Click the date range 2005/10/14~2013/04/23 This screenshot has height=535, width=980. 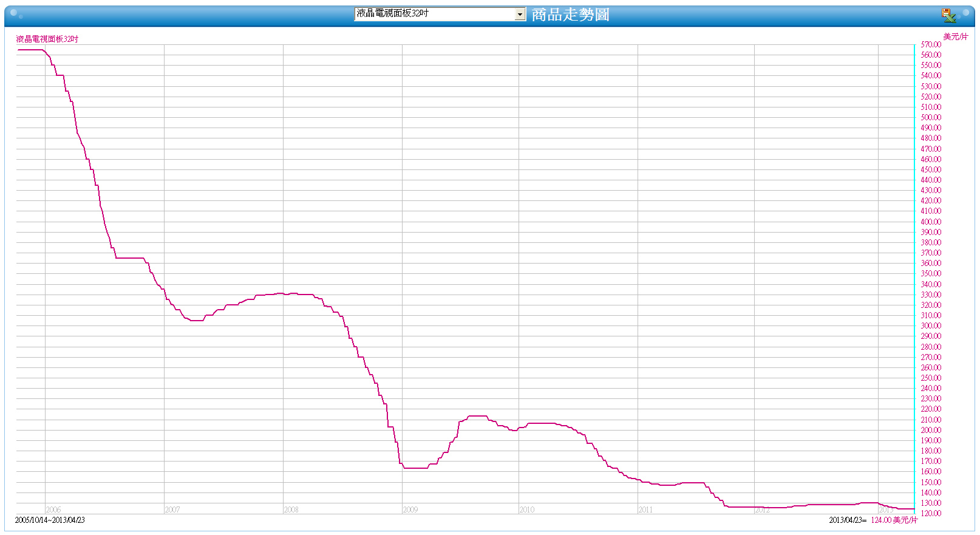50,520
